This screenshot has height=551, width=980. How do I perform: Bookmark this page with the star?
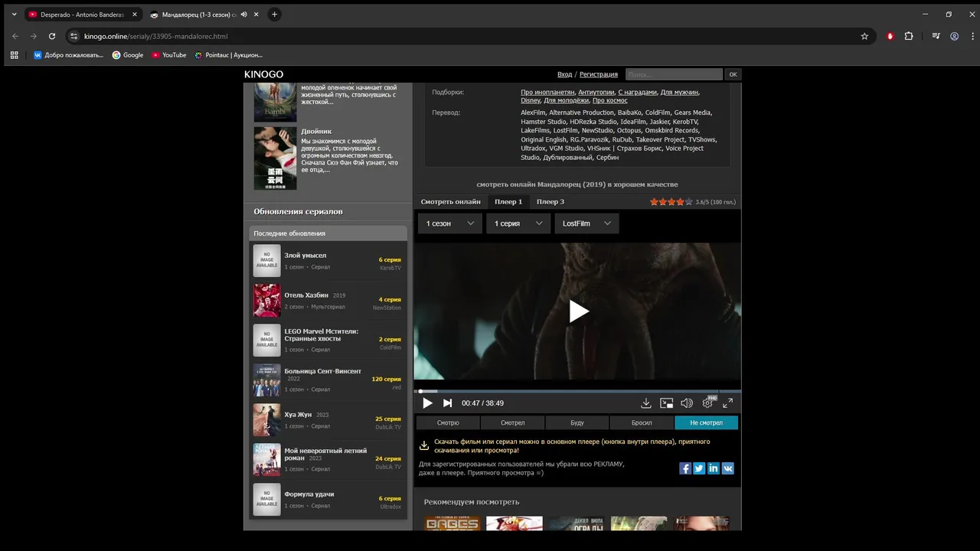point(864,36)
